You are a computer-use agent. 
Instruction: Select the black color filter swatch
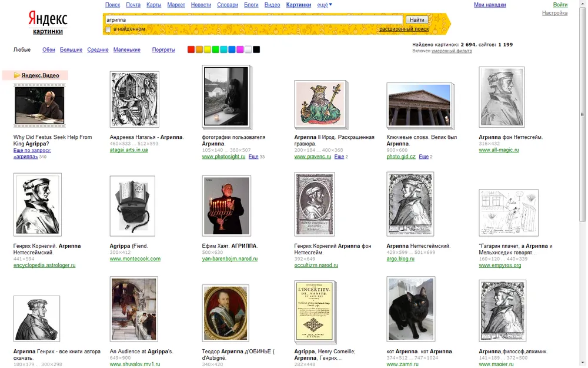point(256,49)
